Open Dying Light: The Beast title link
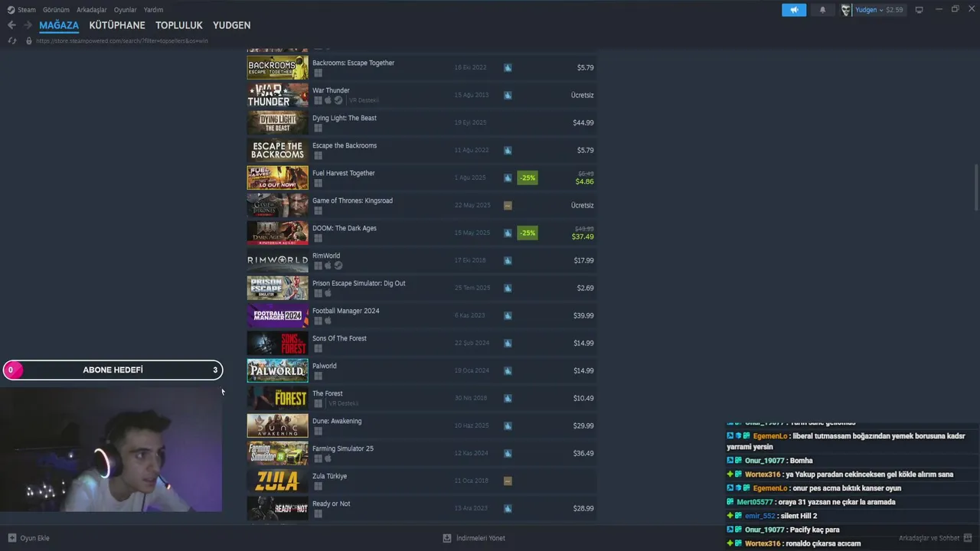Viewport: 980px width, 551px height. click(345, 118)
